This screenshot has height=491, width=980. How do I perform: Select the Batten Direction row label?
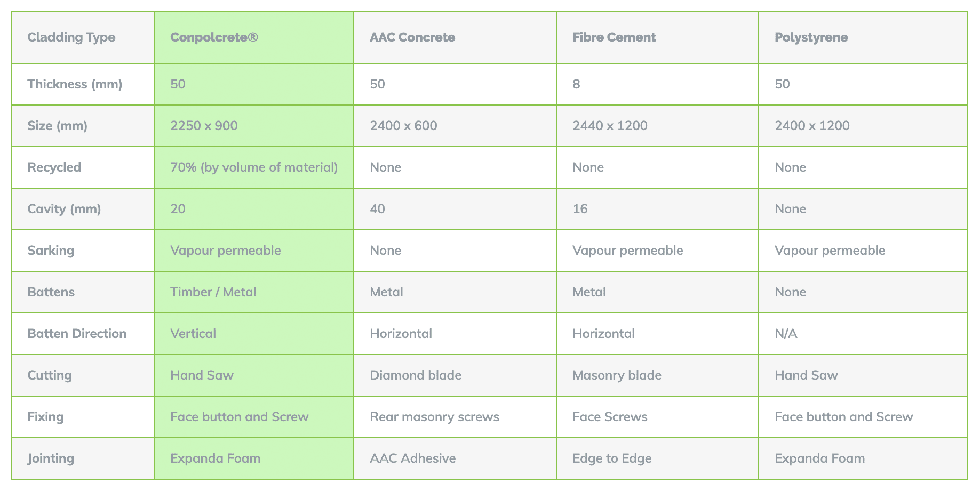pyautogui.click(x=83, y=334)
